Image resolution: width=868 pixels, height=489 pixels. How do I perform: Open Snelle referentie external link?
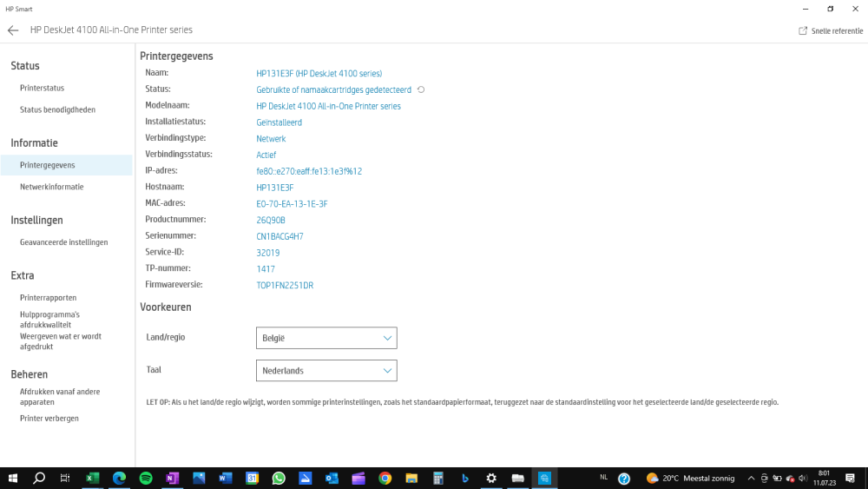click(831, 31)
